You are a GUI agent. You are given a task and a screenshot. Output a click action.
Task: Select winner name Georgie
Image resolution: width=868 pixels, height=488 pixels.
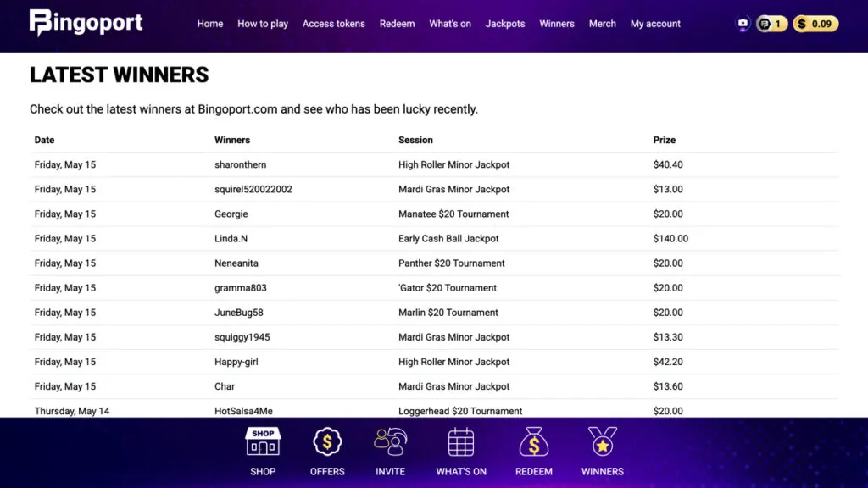231,214
